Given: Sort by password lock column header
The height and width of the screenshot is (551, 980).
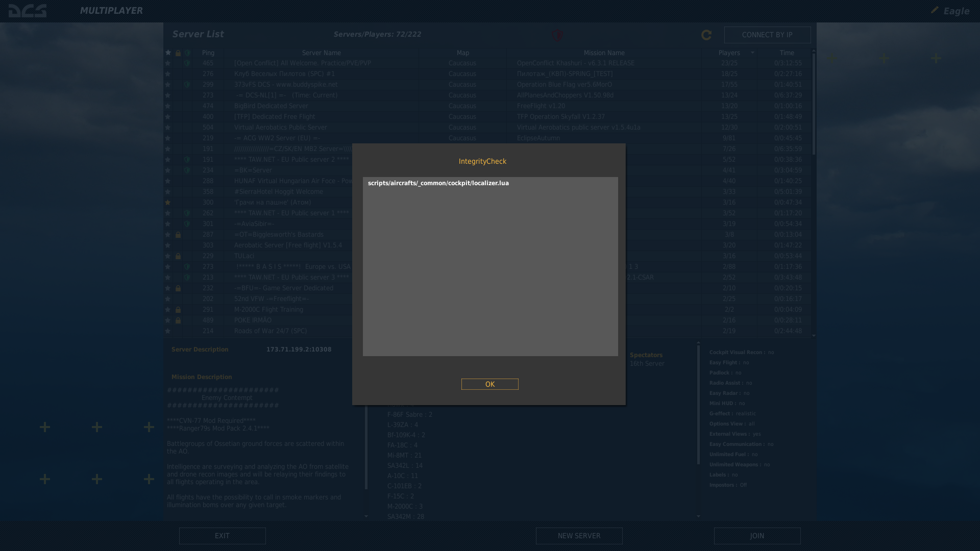Looking at the screenshot, I should click(x=178, y=53).
